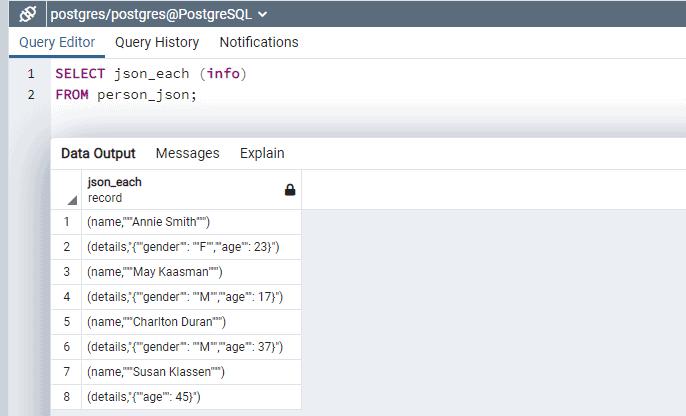Open the postgres connection dropdown
The image size is (686, 416).
[262, 14]
